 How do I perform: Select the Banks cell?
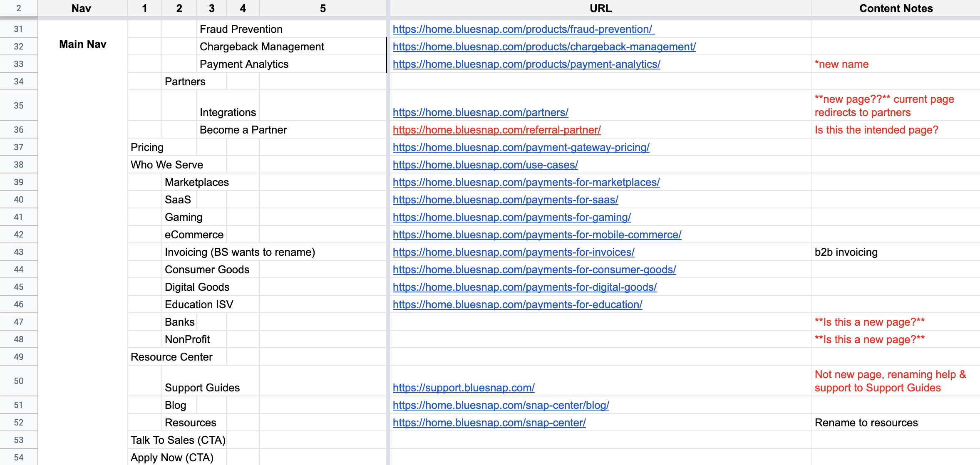179,322
